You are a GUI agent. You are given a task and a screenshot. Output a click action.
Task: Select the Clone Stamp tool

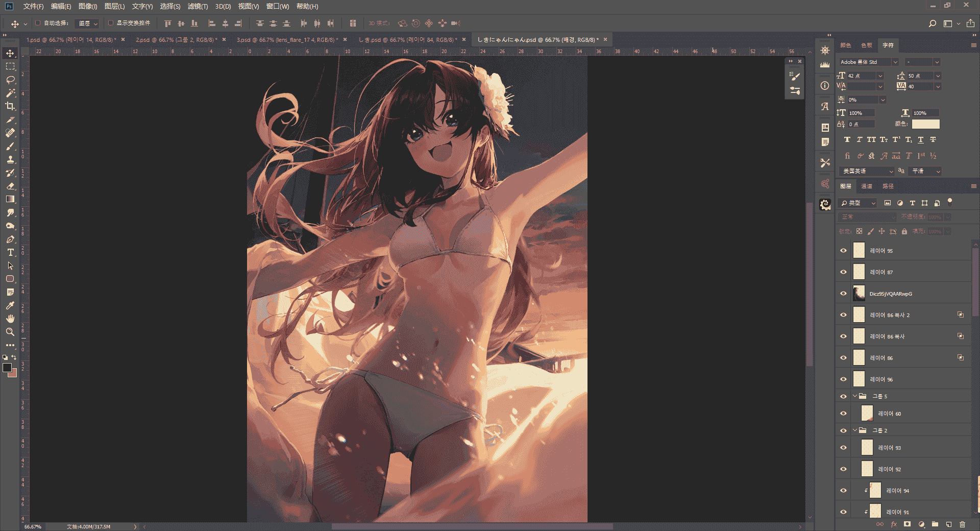pos(10,159)
